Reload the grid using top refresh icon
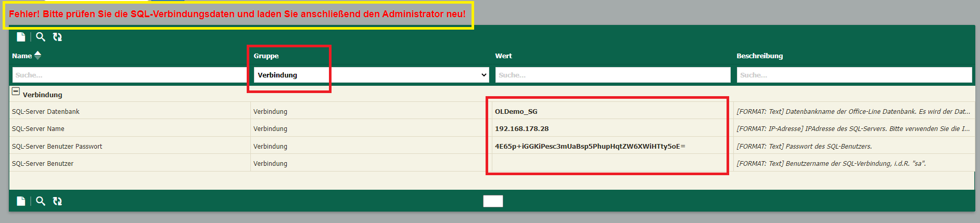The height and width of the screenshot is (223, 980). click(57, 37)
